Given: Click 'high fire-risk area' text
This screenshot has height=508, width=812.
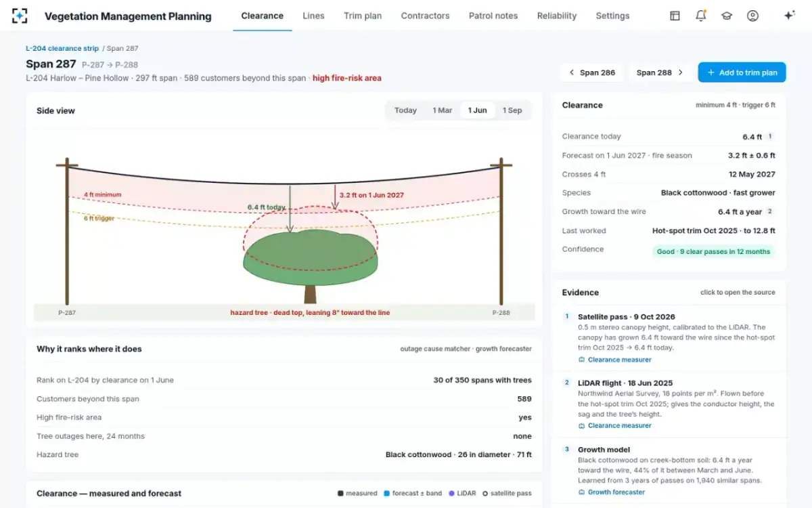Looking at the screenshot, I should pyautogui.click(x=346, y=78).
